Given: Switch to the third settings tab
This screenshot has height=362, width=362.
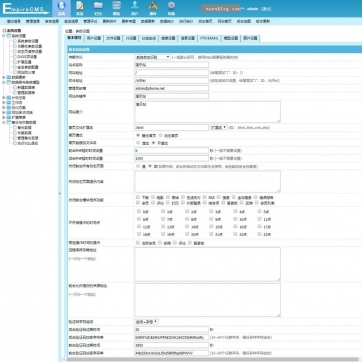Looking at the screenshot, I should pos(113,39).
